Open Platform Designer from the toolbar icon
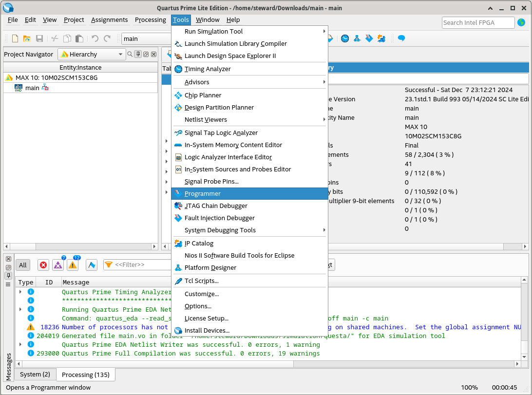This screenshot has height=395, width=532. [357, 38]
